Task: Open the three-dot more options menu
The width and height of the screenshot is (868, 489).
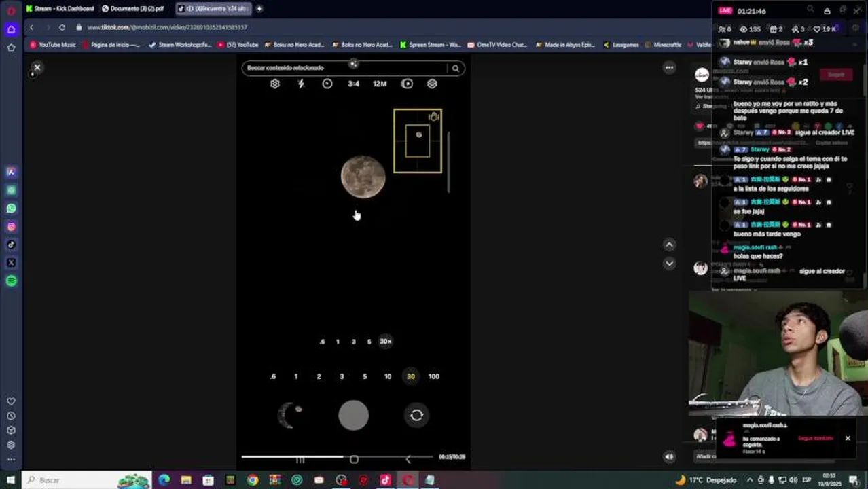Action: click(669, 67)
